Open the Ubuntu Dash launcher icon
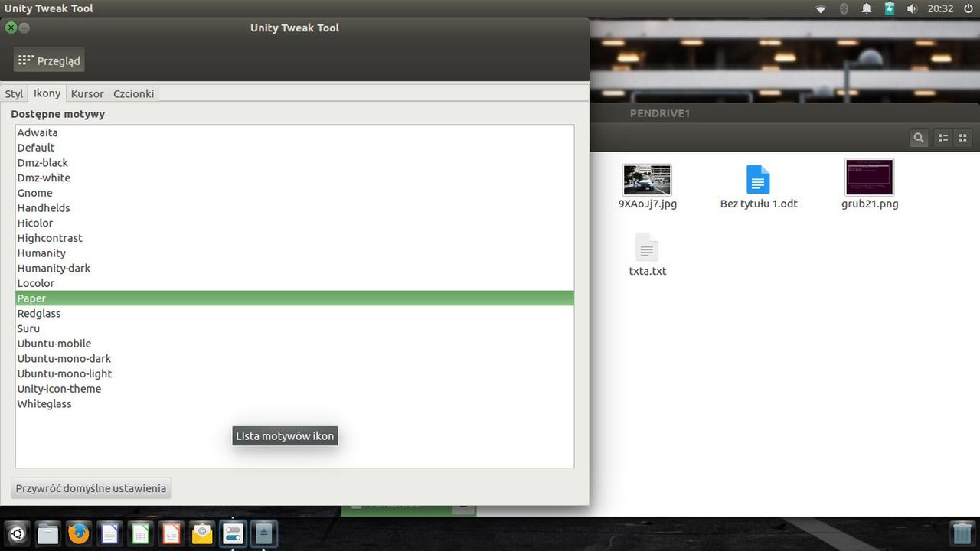This screenshot has height=551, width=980. tap(17, 533)
